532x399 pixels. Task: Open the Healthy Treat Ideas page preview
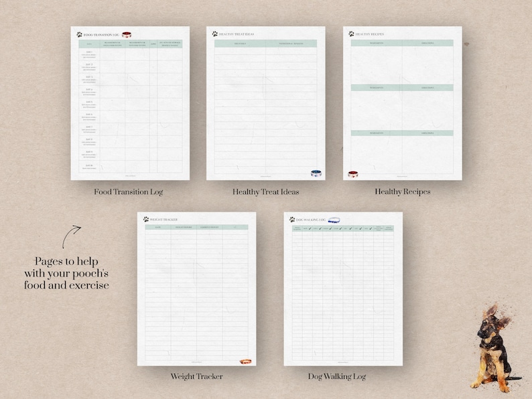click(x=266, y=103)
